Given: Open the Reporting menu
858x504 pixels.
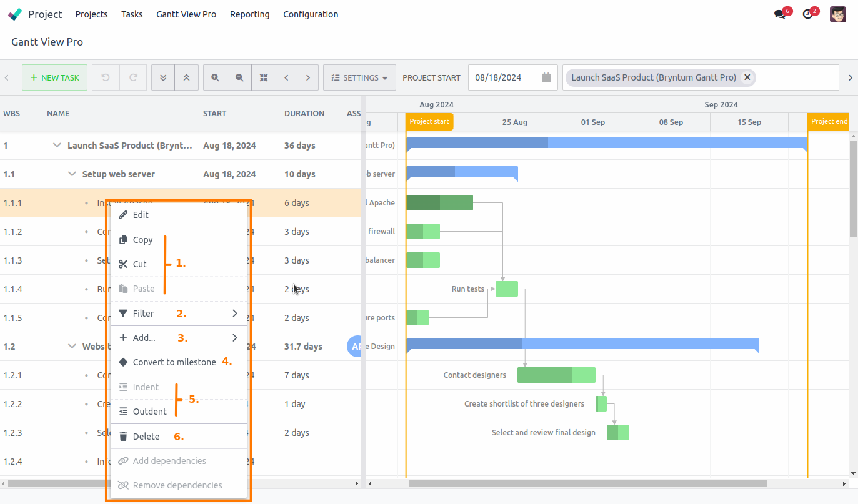Looking at the screenshot, I should (x=249, y=14).
